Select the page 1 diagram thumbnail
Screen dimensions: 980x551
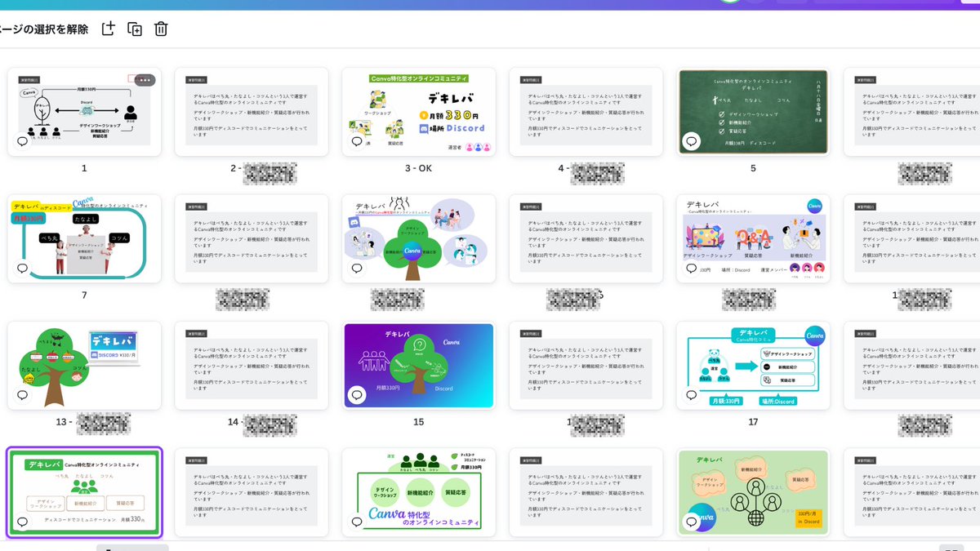(x=84, y=112)
